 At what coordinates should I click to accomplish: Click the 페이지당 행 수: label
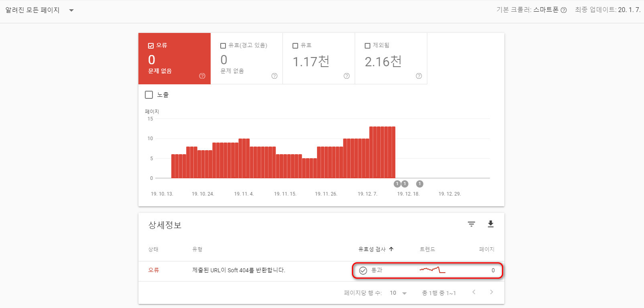pyautogui.click(x=363, y=293)
